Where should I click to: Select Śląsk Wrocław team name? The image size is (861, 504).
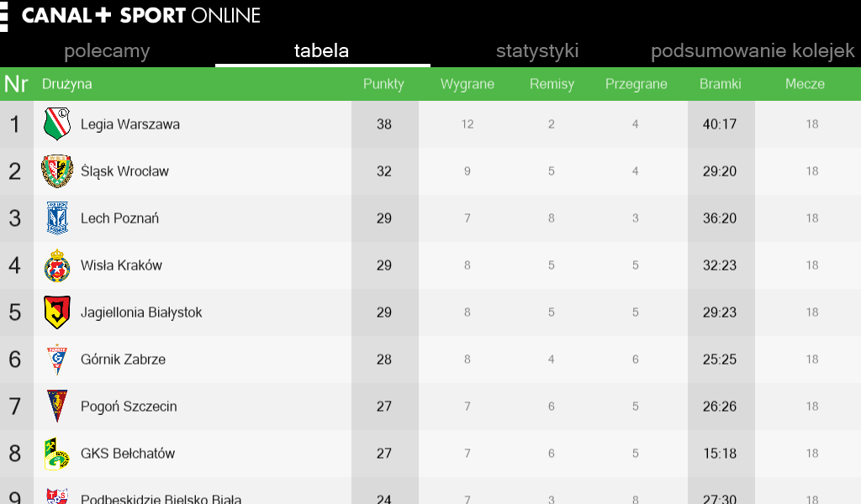tap(124, 171)
